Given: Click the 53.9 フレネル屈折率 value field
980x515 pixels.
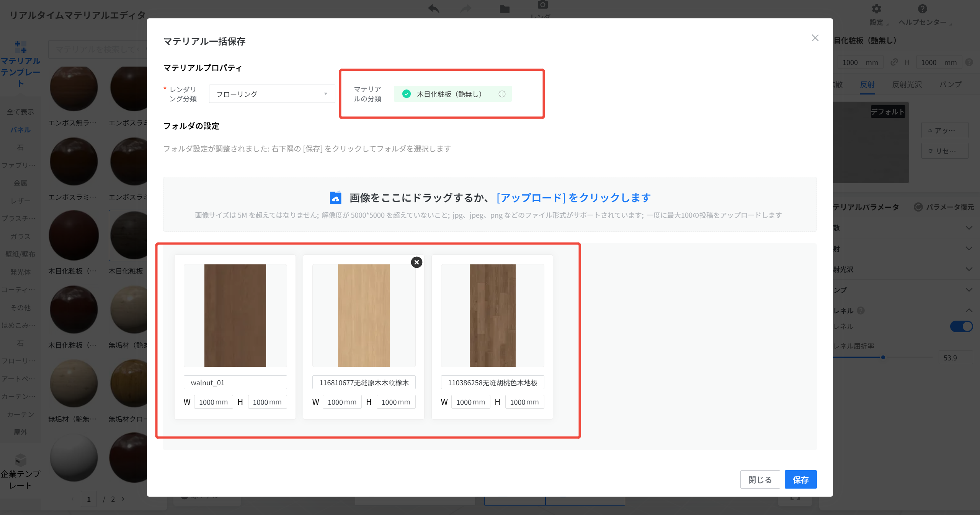Looking at the screenshot, I should [x=955, y=358].
